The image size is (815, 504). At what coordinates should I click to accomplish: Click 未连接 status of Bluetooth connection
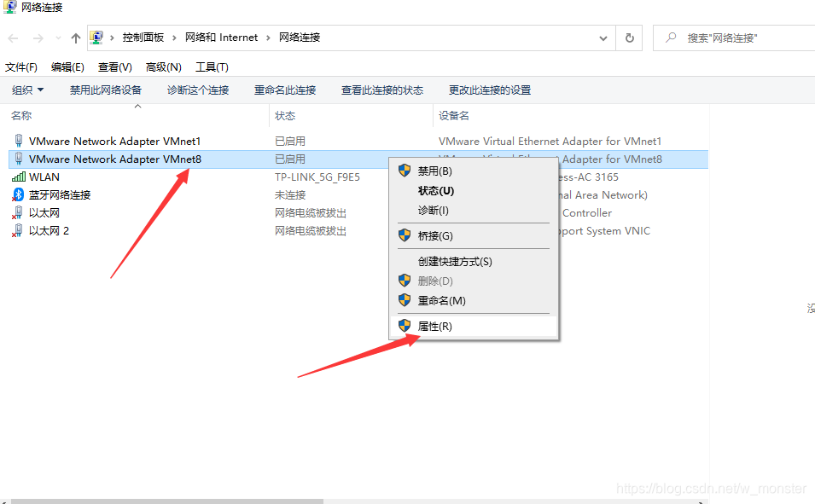pyautogui.click(x=290, y=194)
